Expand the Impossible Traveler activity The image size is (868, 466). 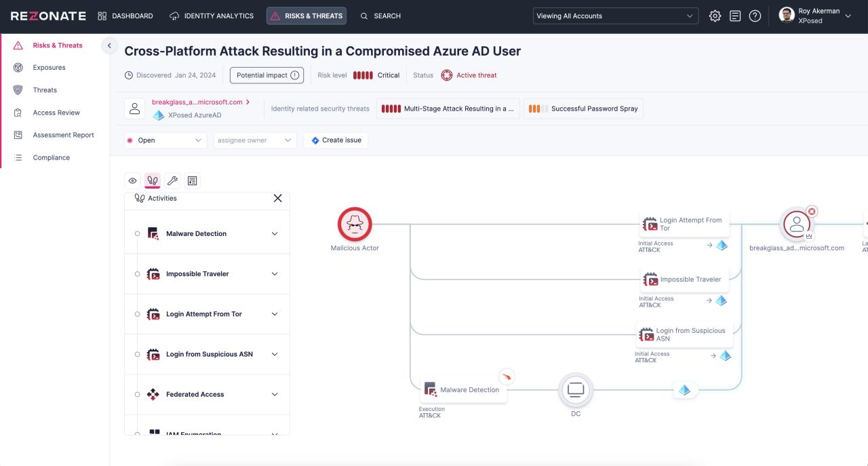275,274
